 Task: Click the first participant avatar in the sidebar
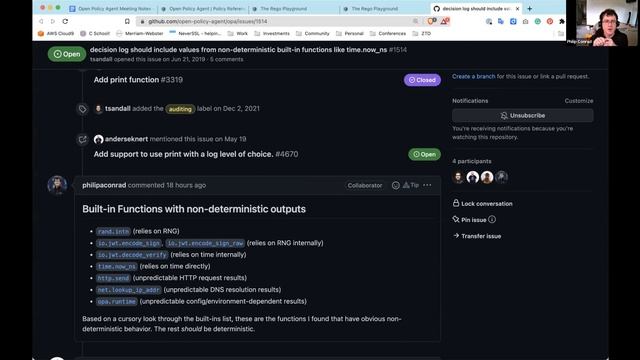[x=458, y=177]
